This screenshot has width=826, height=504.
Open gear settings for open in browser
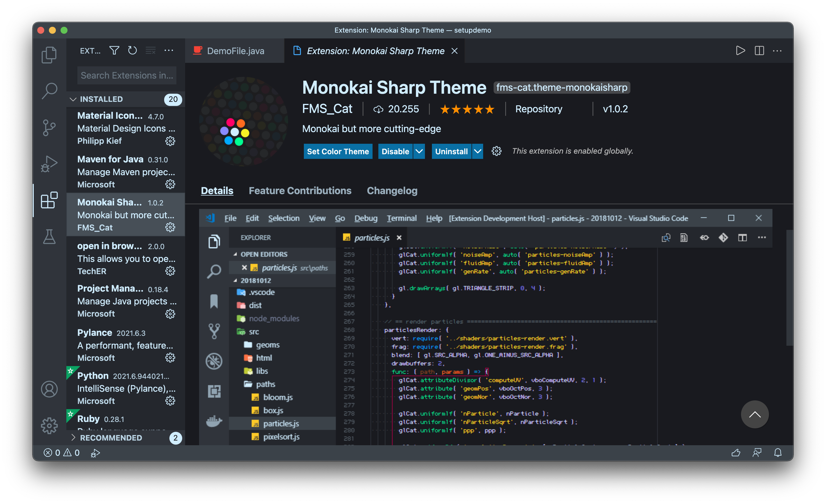170,271
